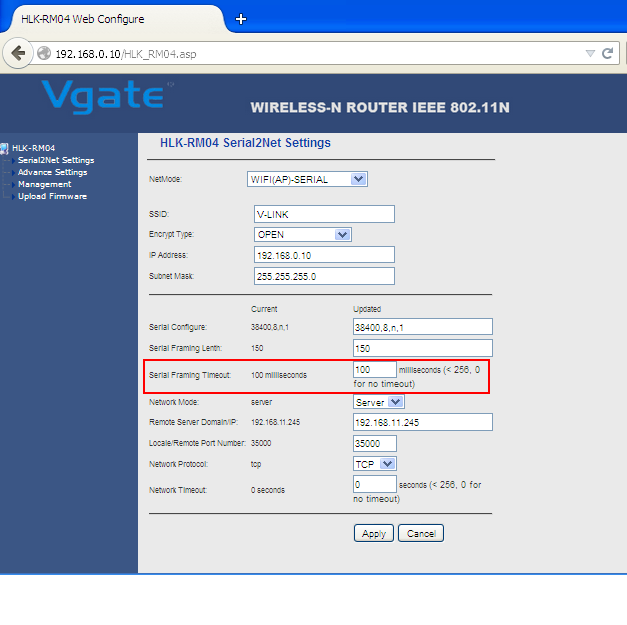Click the Network Timeout seconds field
627x625 pixels.
click(375, 484)
